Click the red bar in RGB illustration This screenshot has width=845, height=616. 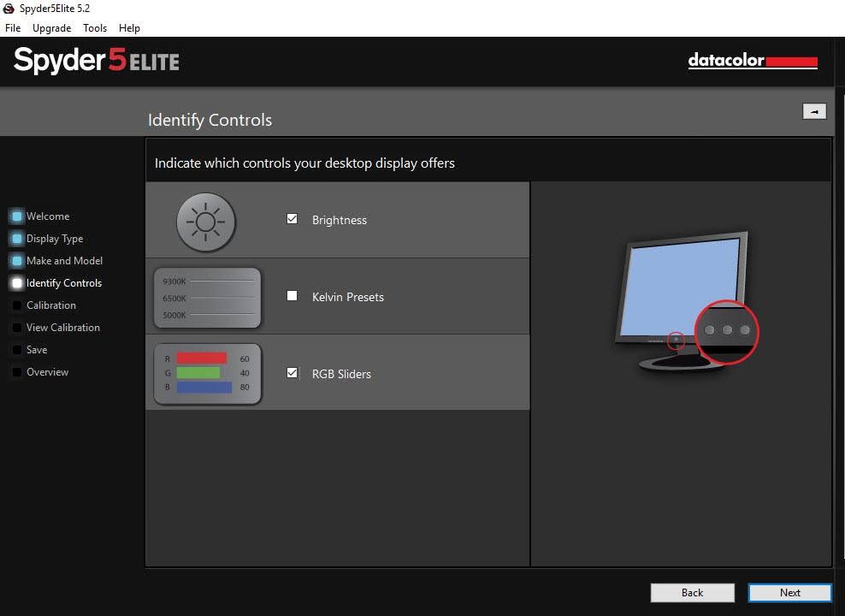pyautogui.click(x=202, y=358)
